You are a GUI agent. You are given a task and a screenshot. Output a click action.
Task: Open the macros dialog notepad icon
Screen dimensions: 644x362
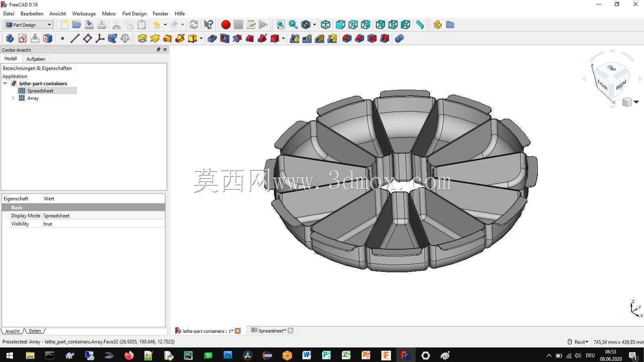[x=251, y=25]
